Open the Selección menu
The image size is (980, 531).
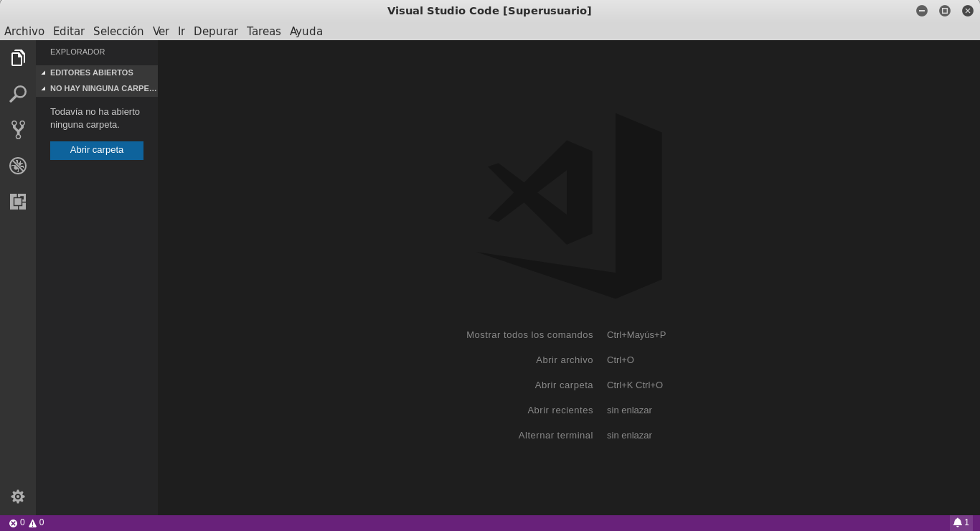118,32
